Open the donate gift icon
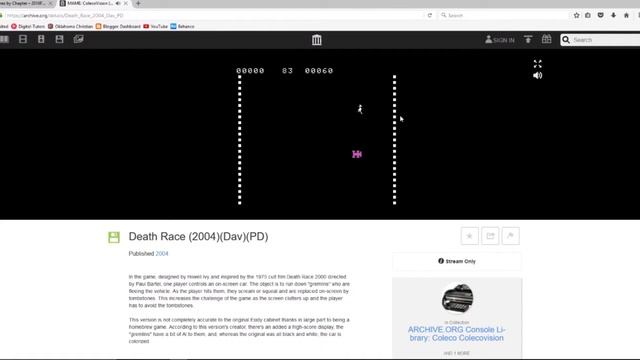Screen dimensions: 640x360 547,39
